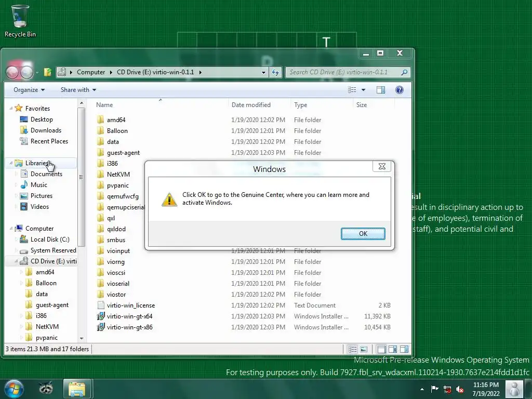Select Windows Explorer taskbar button
The height and width of the screenshot is (399, 532).
click(77, 389)
